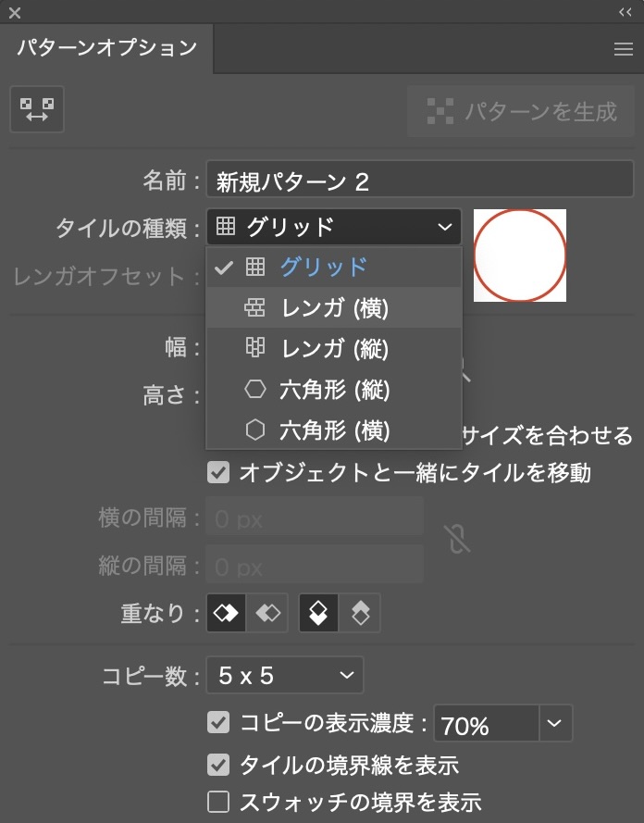Expand the コピーの表示濃度 percentage dropdown arrow
The image size is (644, 823).
pyautogui.click(x=555, y=723)
